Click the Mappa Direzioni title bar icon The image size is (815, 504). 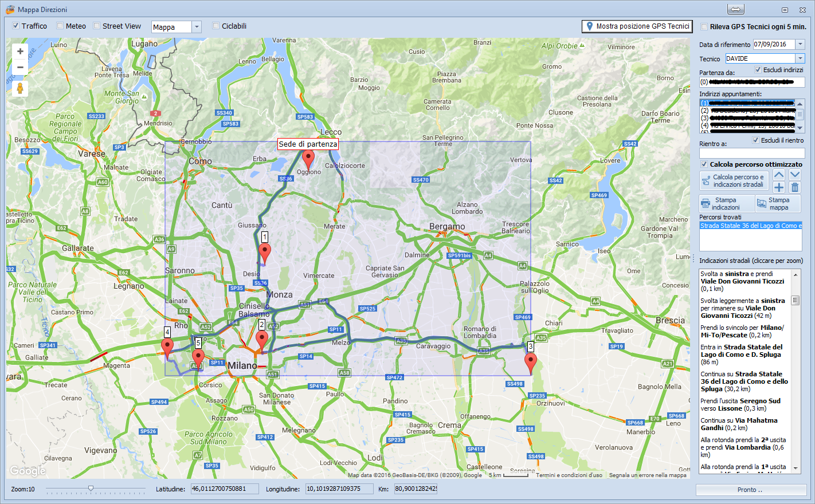tap(10, 10)
